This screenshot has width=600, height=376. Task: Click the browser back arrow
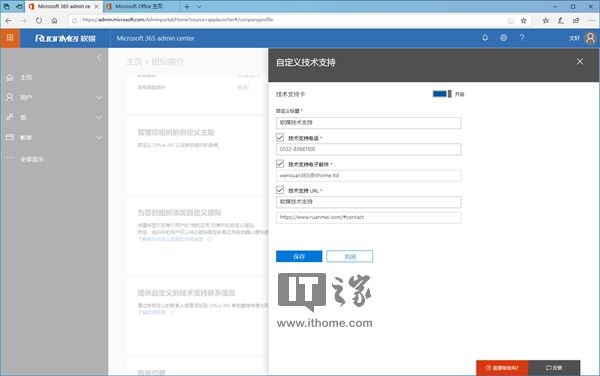pyautogui.click(x=8, y=20)
